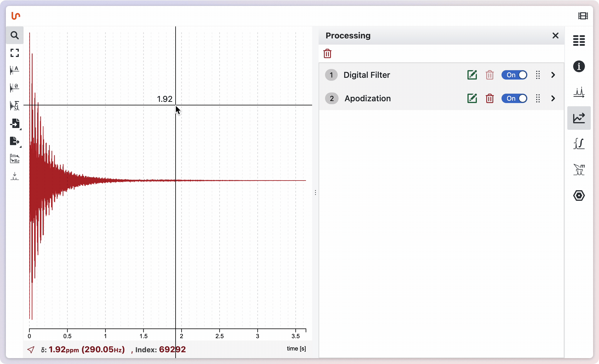
Task: Open the structures hexagon panel icon
Action: (579, 196)
